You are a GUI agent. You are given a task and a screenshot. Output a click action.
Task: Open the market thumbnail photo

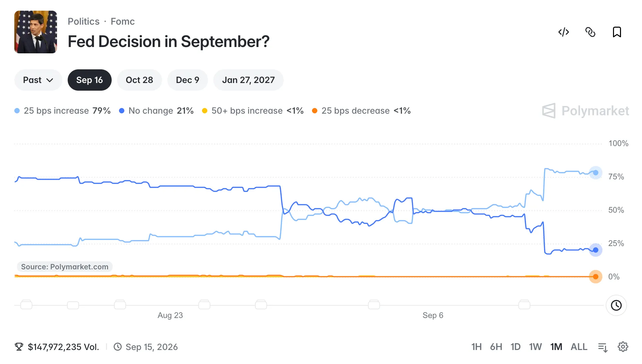point(36,32)
